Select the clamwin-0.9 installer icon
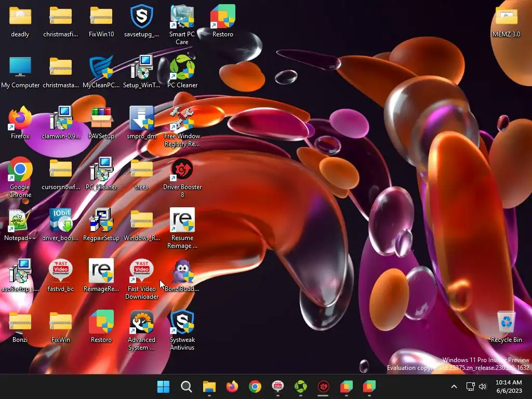The image size is (532, 399). (60, 118)
